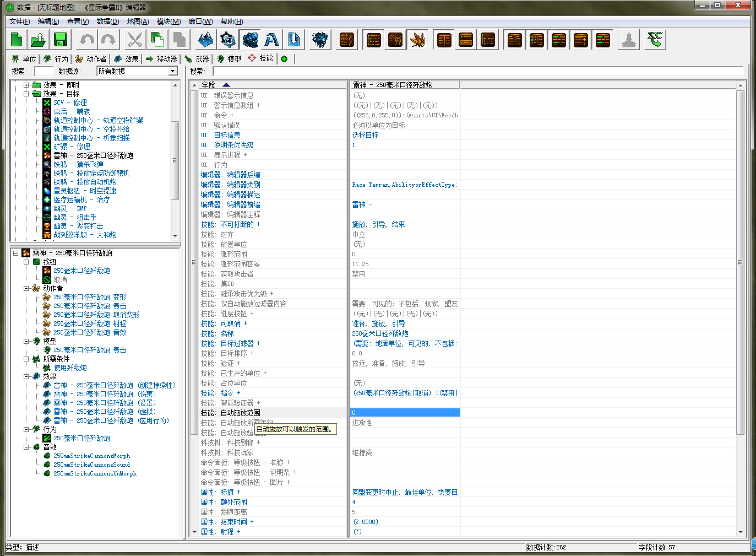Collapse the 按钮 node in lower tree

click(x=26, y=262)
